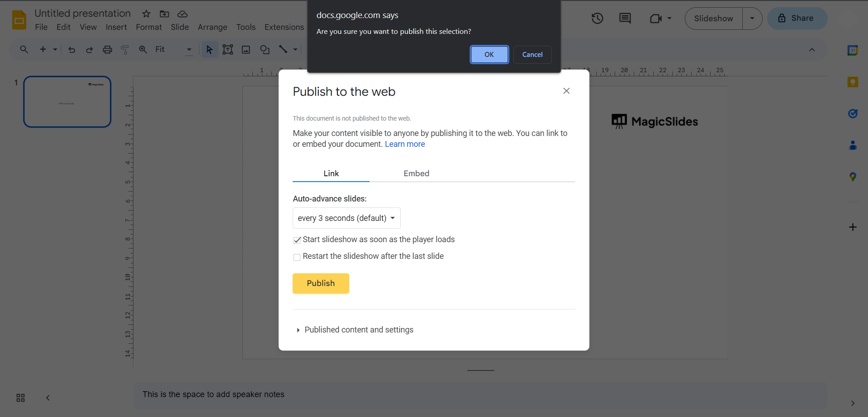Uncheck Start slideshow as soon as player loads
This screenshot has height=417, width=868.
(x=297, y=240)
